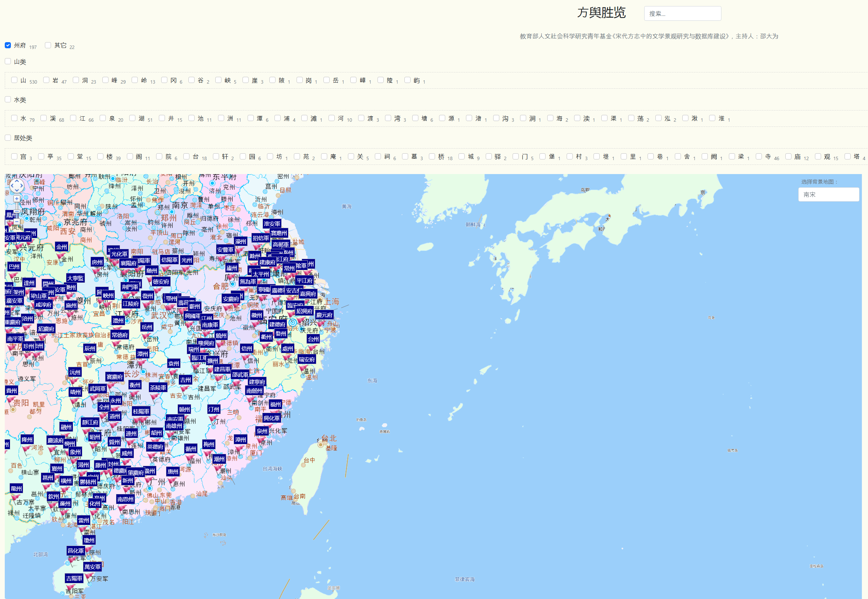868x599 pixels.
Task: Open the 南宋 background map dropdown
Action: 828,194
